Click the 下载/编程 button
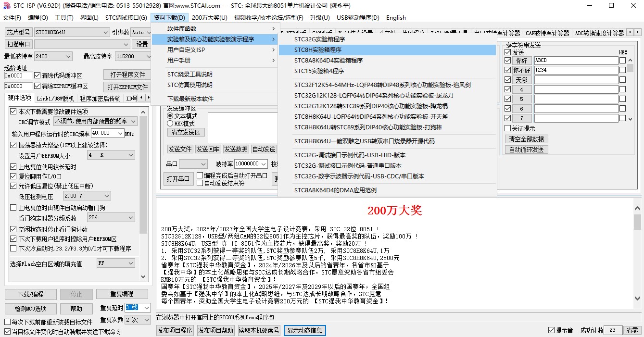Viewport: 644px width, 337px height. tap(30, 294)
